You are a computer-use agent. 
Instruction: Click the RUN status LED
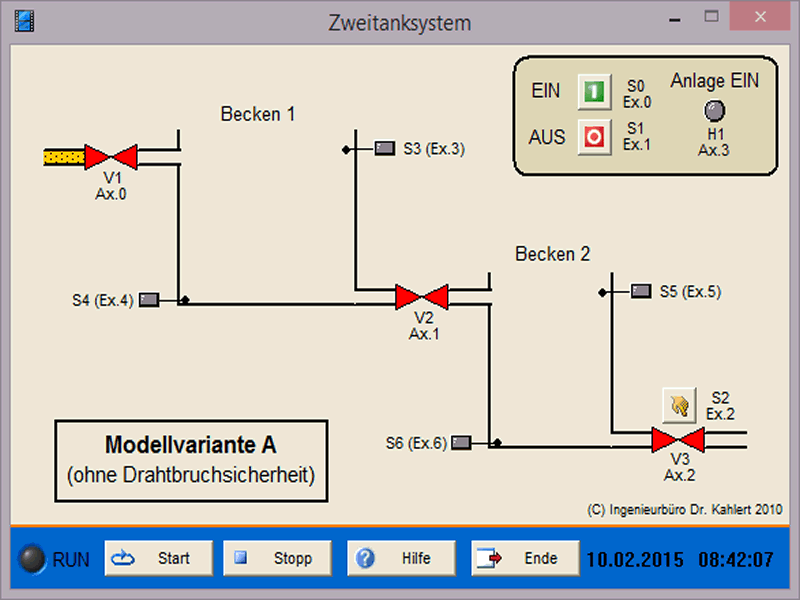pyautogui.click(x=33, y=558)
